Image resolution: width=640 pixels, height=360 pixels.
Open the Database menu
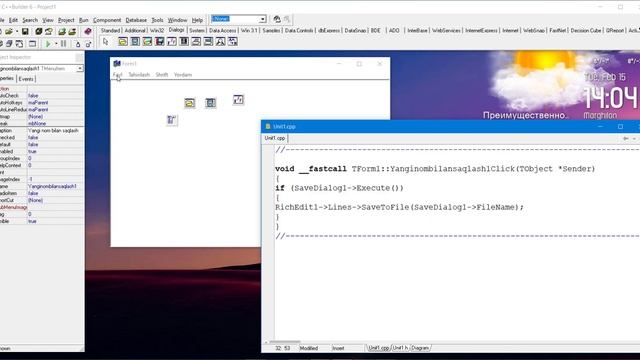click(x=136, y=20)
